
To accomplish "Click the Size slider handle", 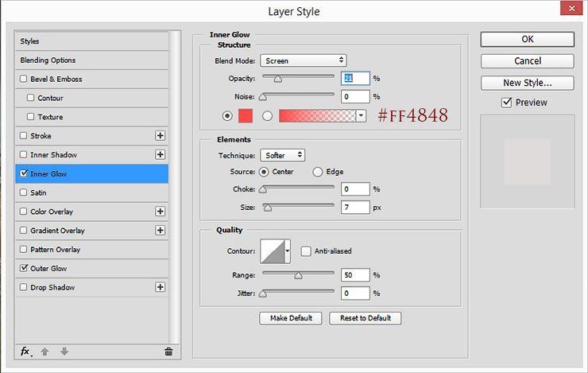I will coord(267,208).
